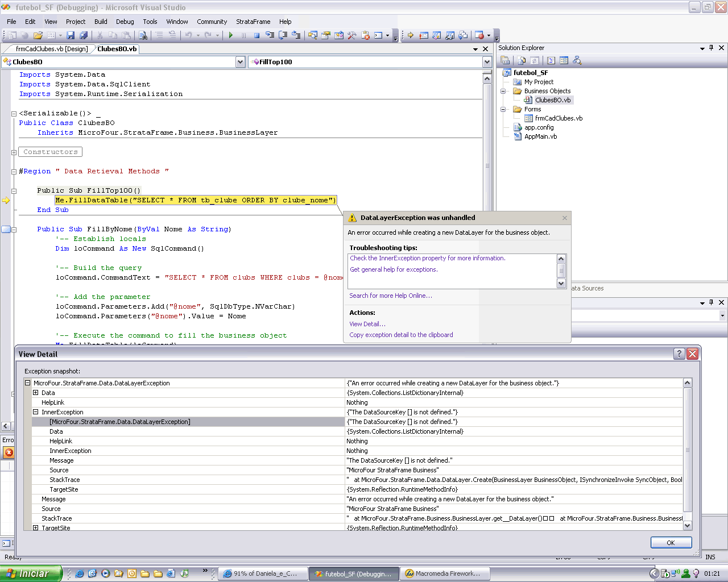Collapse the Business Objects folder node
Image resolution: width=728 pixels, height=582 pixels.
(x=503, y=91)
